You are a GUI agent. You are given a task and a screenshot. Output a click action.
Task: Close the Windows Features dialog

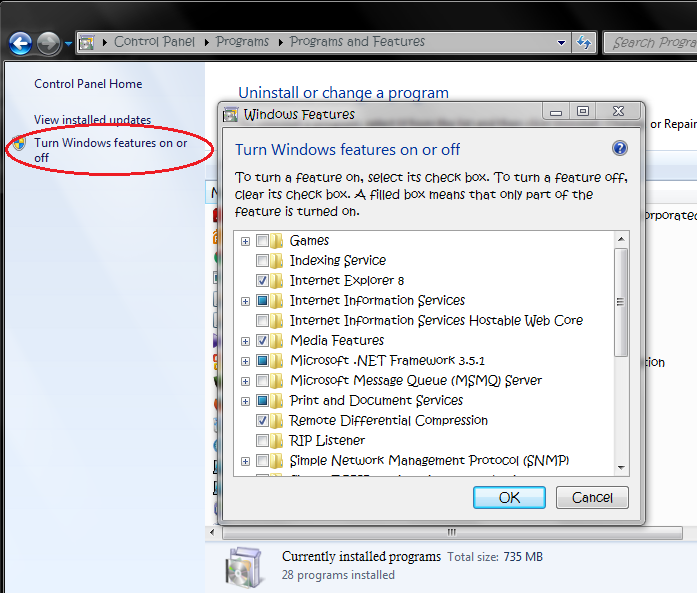tap(619, 111)
